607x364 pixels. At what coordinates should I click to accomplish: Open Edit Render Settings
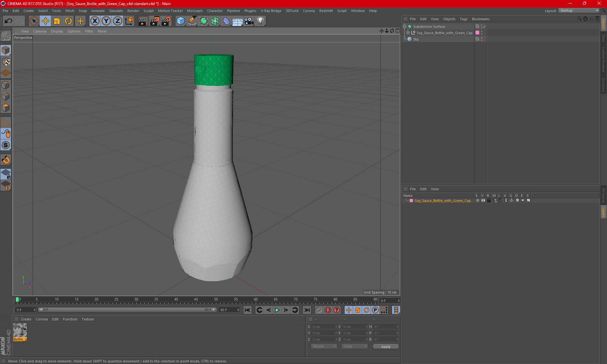tap(166, 21)
